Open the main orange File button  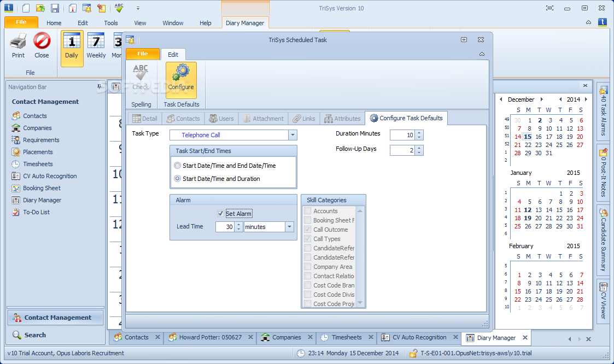point(21,22)
